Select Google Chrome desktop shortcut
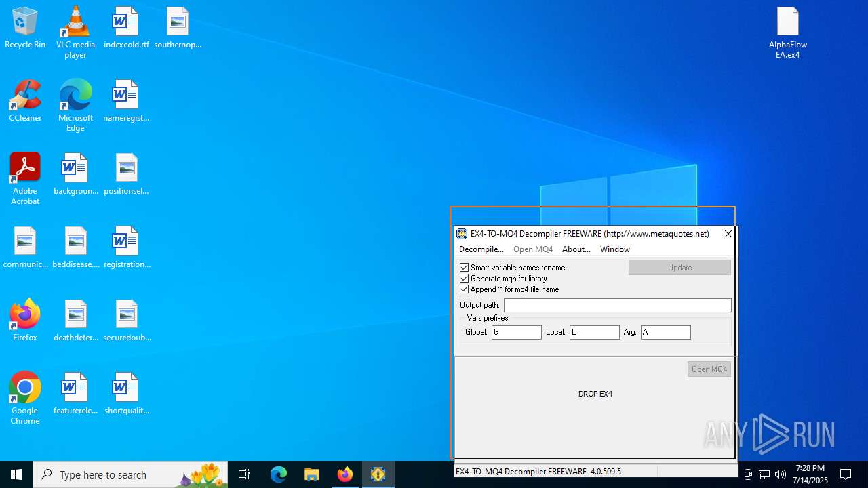 [25, 399]
